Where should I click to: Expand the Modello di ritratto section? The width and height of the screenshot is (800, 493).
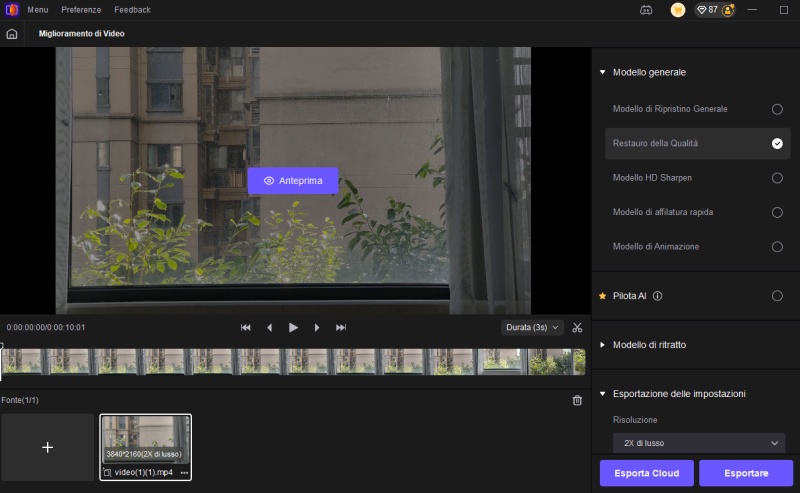click(x=603, y=345)
